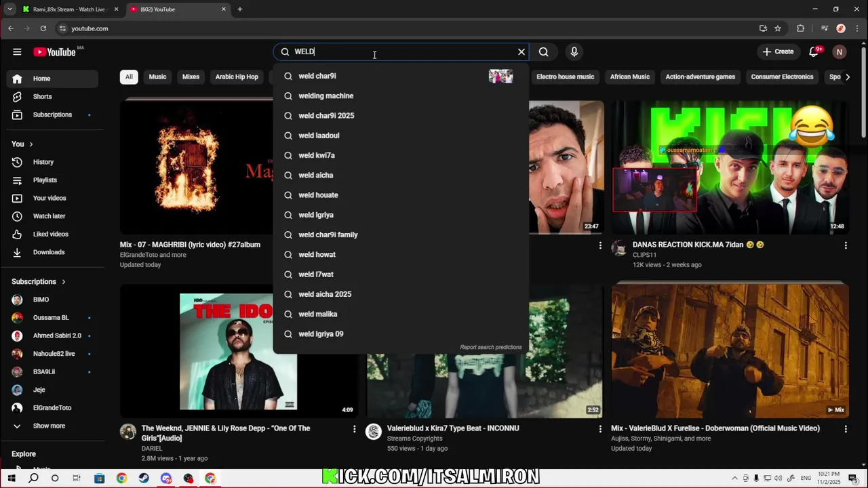Choose suggestion weld char9i
This screenshot has height=488, width=868.
click(400, 77)
